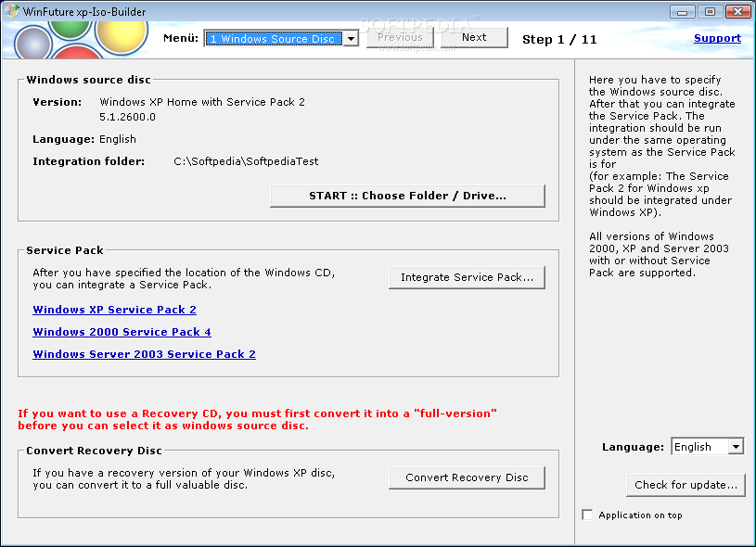This screenshot has width=756, height=547.
Task: Open the Menü step dropdown arrow
Action: (x=351, y=39)
